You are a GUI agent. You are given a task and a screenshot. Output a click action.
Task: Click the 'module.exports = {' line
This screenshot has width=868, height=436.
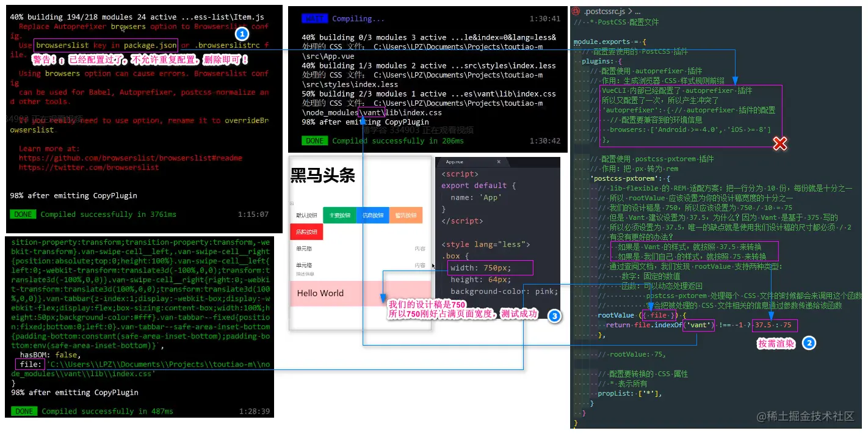pos(610,42)
